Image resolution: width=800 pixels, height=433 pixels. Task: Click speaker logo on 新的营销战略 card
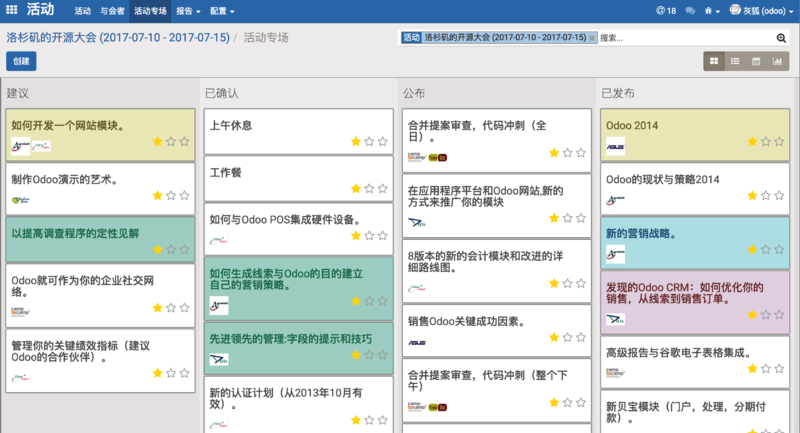point(615,253)
